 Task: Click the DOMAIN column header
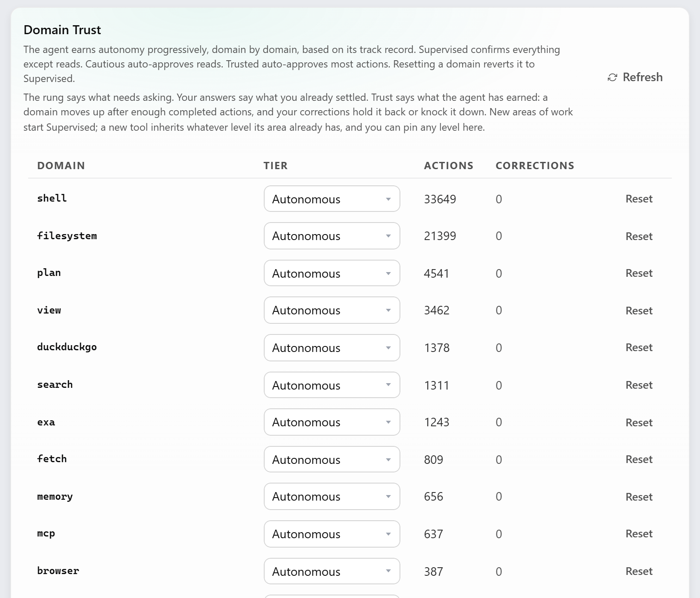click(x=61, y=166)
